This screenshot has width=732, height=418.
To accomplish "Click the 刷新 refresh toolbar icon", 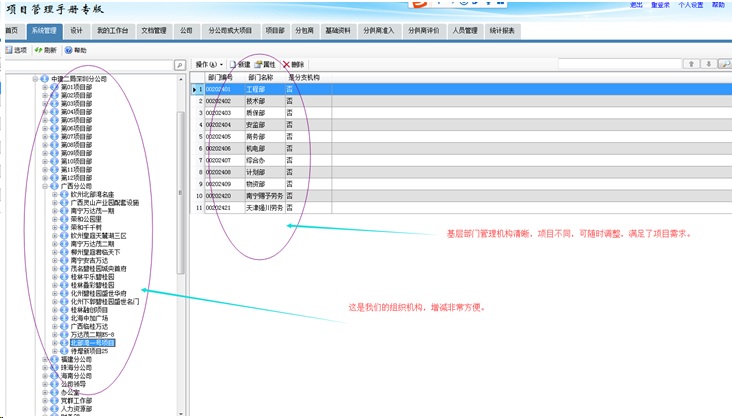I will click(x=44, y=49).
